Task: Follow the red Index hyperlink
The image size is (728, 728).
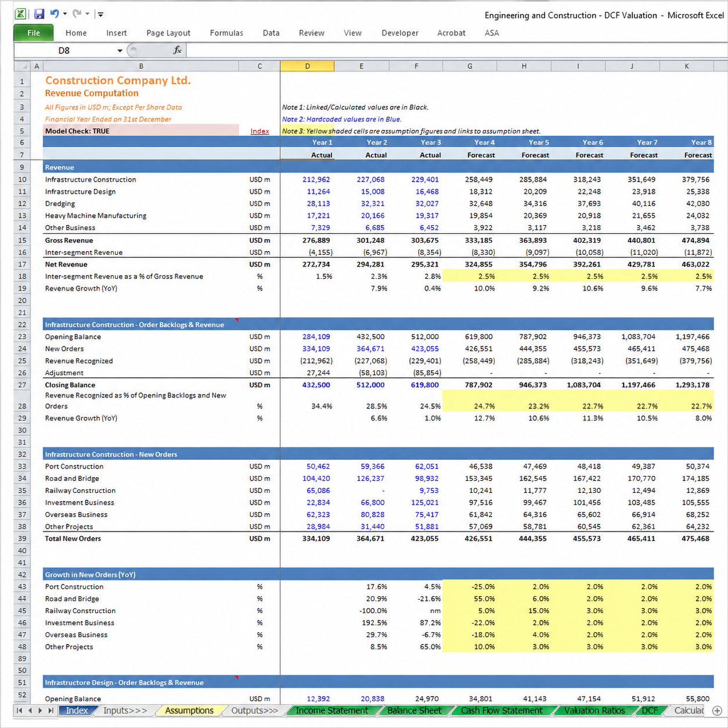Action: pos(260,131)
